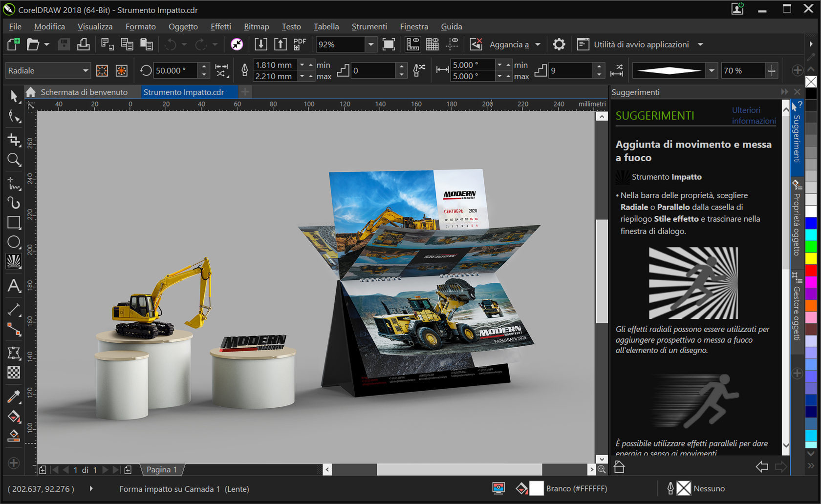
Task: Click Utilità di avvio applicazioni button
Action: (633, 44)
